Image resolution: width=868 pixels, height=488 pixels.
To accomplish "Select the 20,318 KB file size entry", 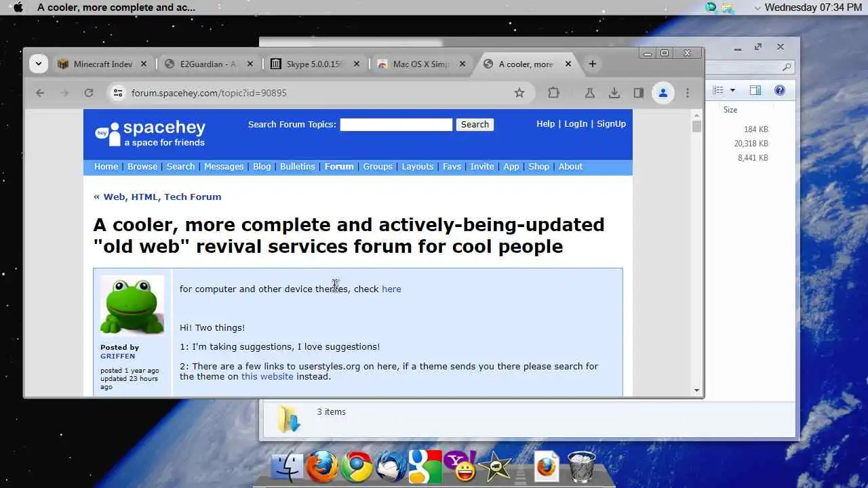I will (751, 143).
